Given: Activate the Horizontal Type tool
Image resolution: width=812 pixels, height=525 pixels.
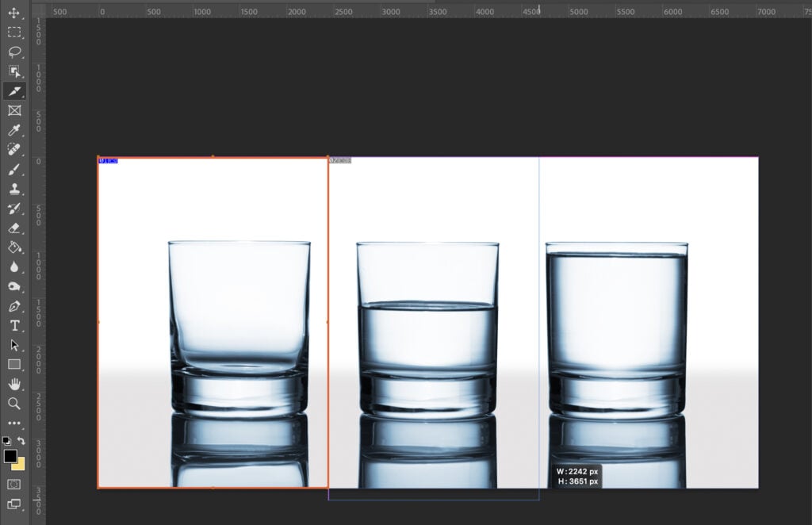Looking at the screenshot, I should [x=13, y=325].
